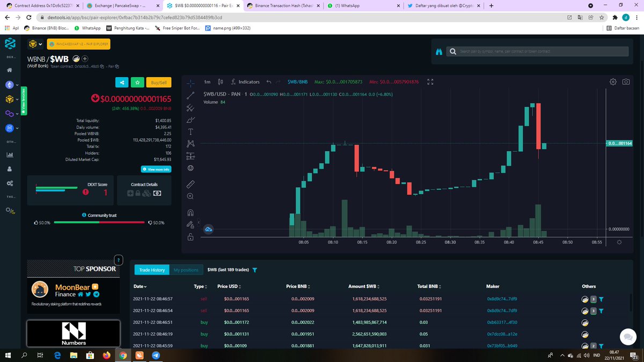Search pair by symbol input field
The width and height of the screenshot is (644, 362).
click(537, 51)
